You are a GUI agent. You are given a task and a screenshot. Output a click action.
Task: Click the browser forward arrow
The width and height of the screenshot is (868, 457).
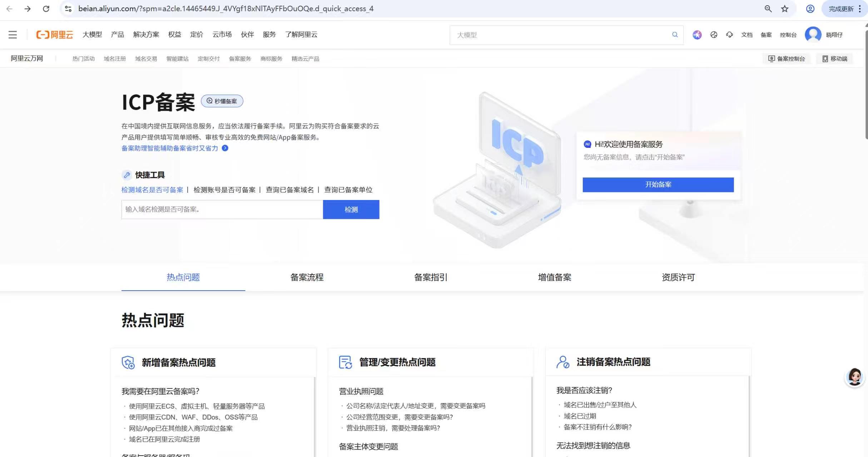28,9
